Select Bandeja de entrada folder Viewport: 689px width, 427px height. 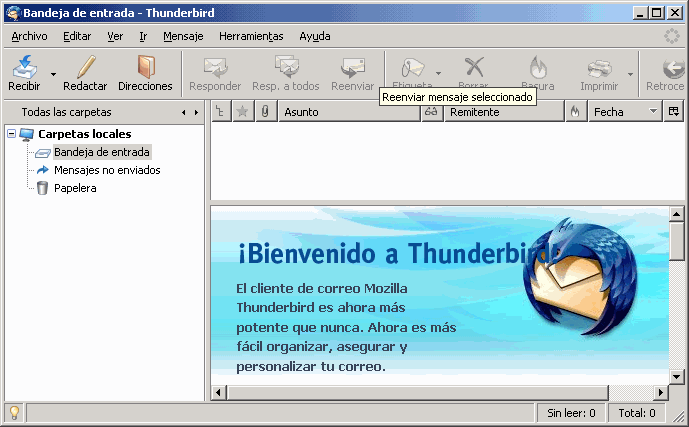(x=102, y=152)
